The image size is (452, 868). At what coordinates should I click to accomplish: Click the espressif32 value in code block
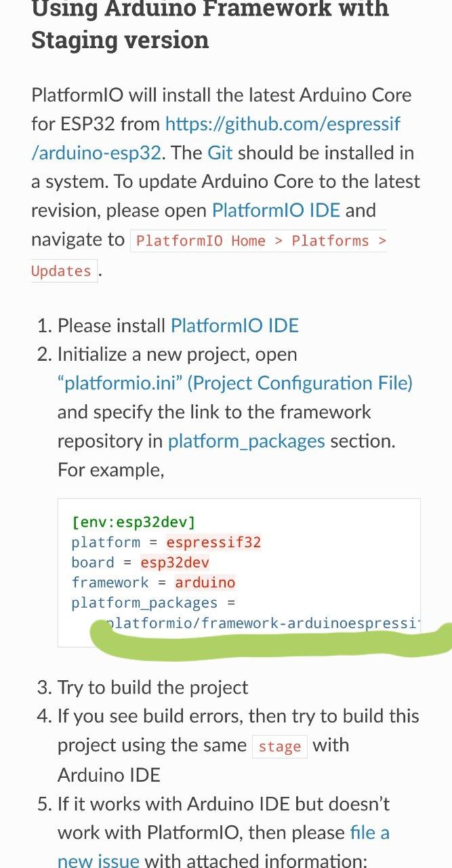[213, 542]
